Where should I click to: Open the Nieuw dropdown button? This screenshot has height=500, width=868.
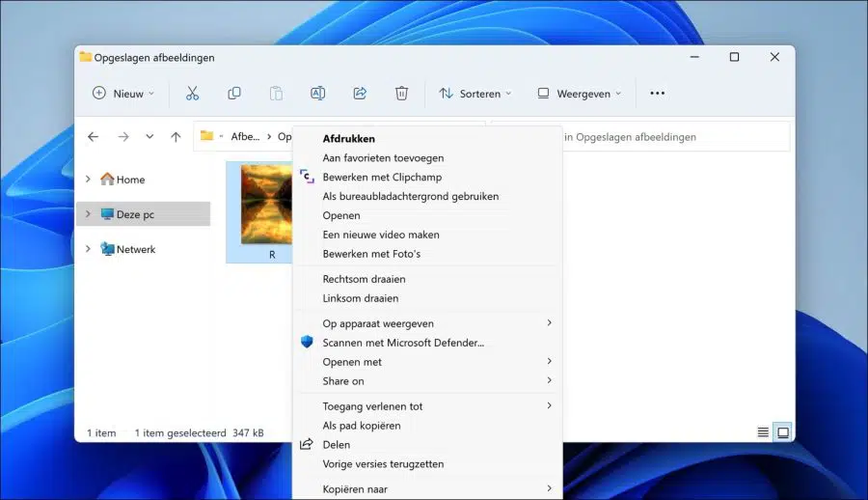tap(122, 93)
